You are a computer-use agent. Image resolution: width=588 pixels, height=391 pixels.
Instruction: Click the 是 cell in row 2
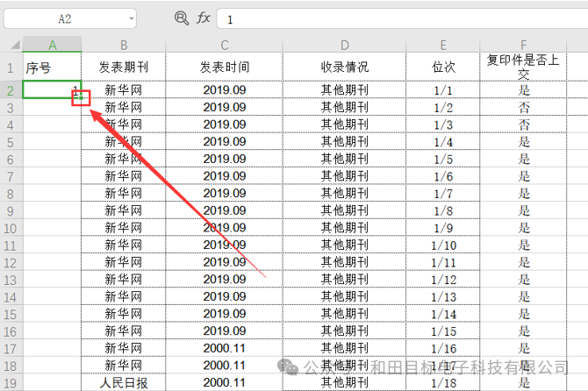click(x=523, y=90)
